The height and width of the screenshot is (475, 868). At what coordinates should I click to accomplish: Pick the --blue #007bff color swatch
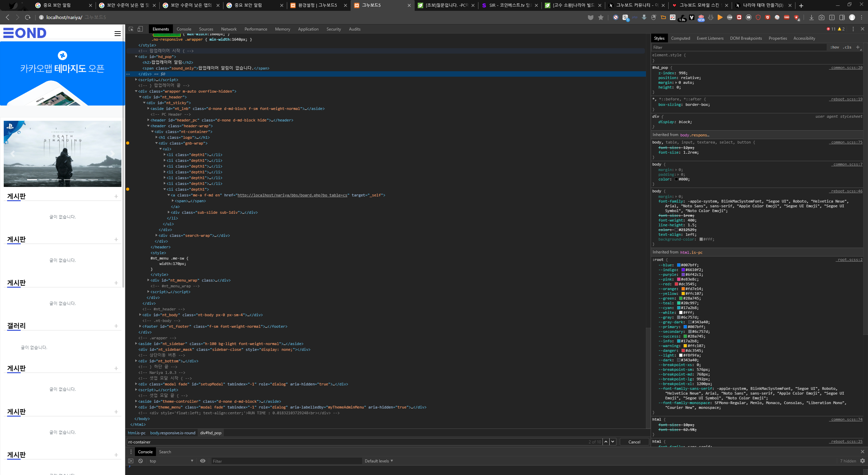679,265
